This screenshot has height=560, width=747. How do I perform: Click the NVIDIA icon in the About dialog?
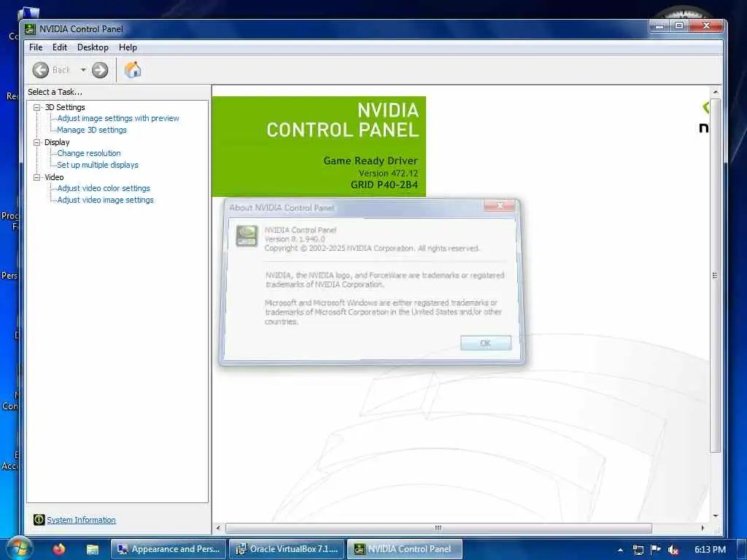pyautogui.click(x=247, y=236)
